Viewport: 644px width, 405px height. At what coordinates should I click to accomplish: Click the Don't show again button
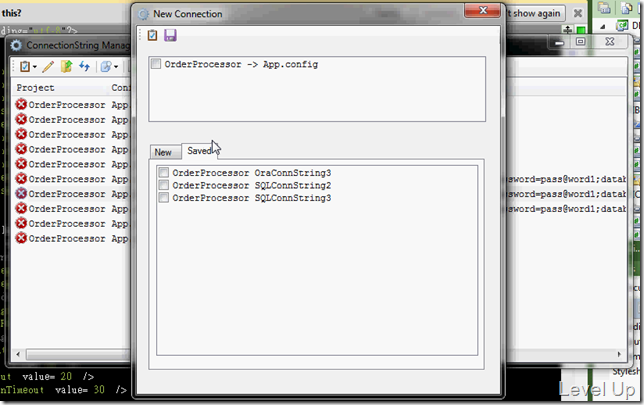(535, 14)
